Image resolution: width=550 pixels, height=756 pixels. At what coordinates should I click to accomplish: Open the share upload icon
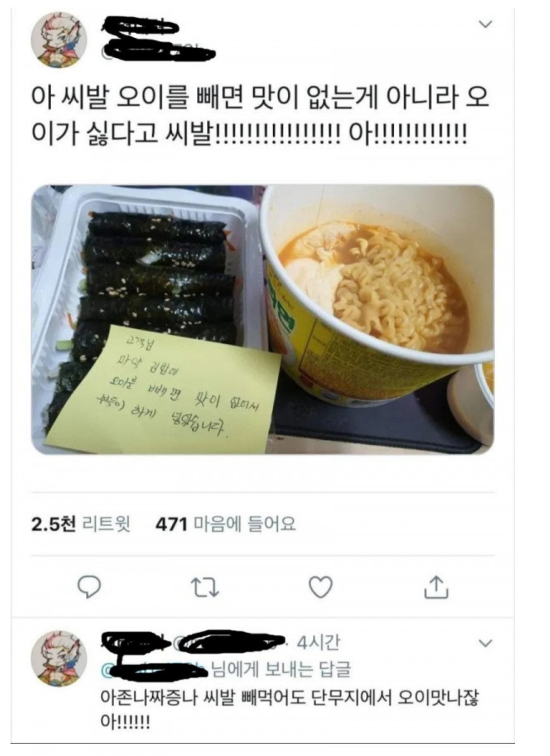(436, 586)
